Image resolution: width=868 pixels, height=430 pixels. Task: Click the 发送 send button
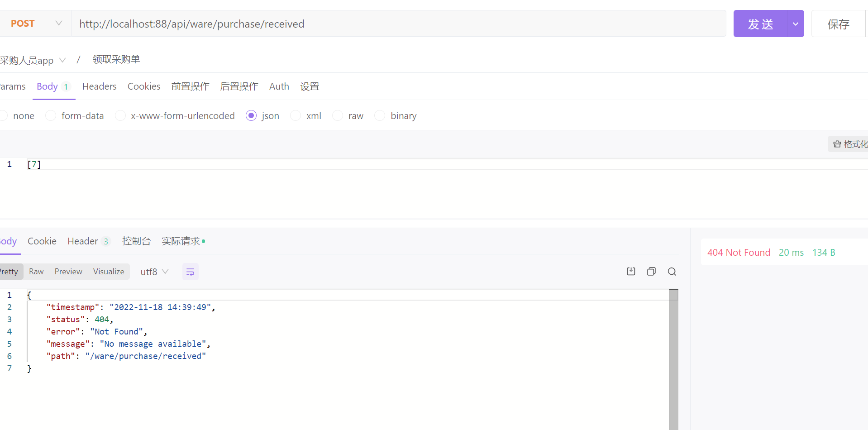[x=760, y=24]
